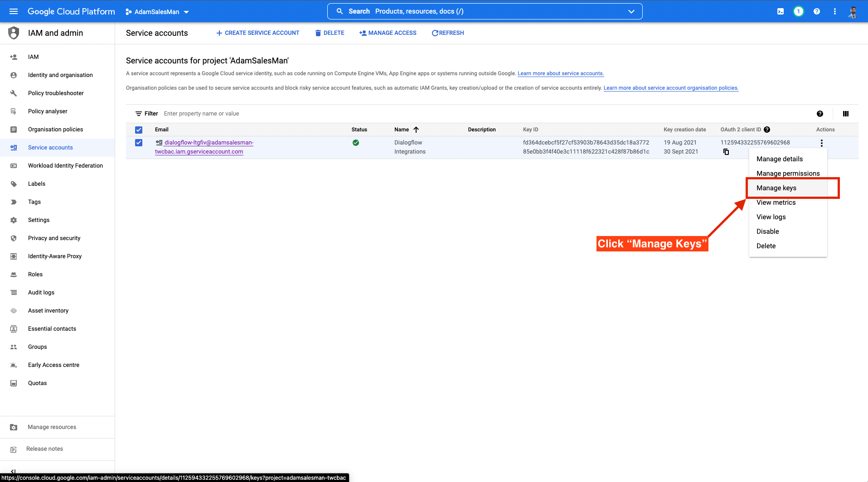Click Manage Access button
Image resolution: width=868 pixels, height=482 pixels.
tap(388, 33)
